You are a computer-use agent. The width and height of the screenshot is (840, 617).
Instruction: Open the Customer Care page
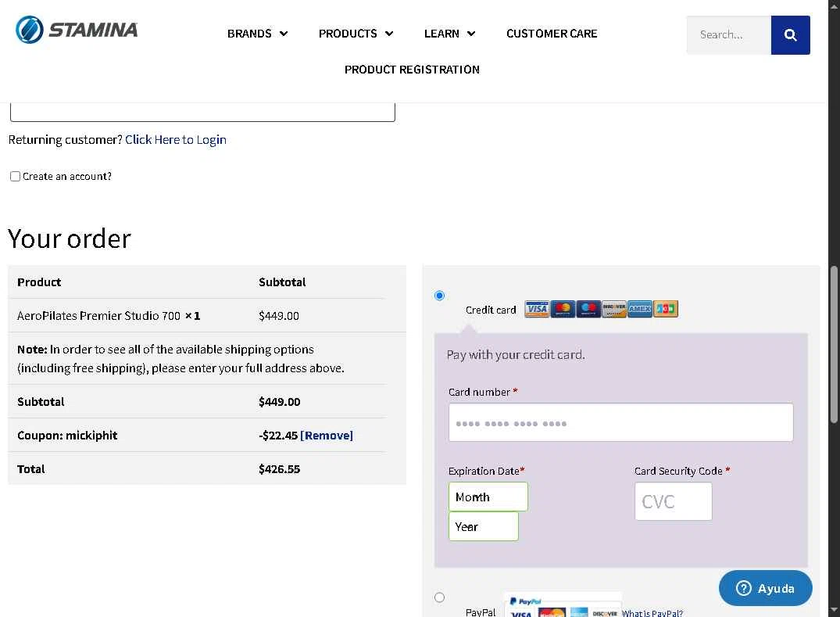click(x=552, y=34)
